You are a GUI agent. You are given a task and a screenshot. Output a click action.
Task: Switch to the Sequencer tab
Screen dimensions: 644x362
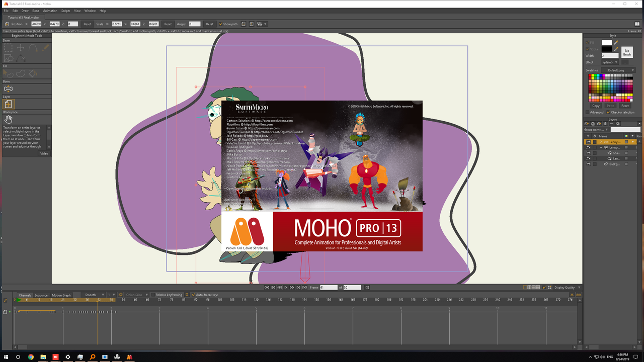[42, 295]
